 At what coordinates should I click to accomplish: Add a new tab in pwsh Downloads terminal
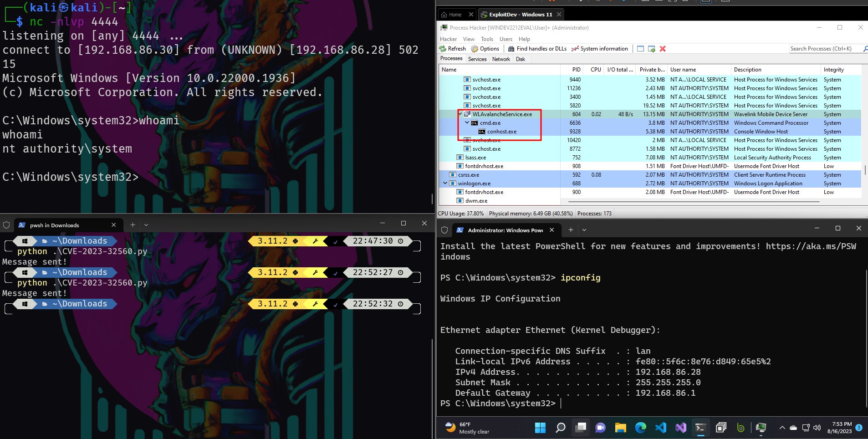[133, 225]
